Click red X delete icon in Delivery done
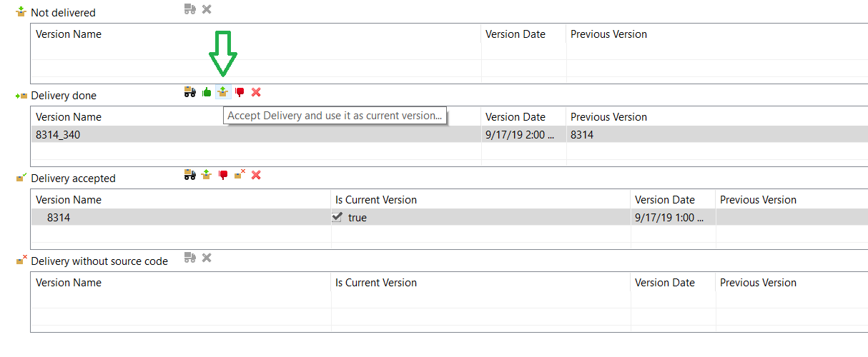Screen dimensions: 868x357 coord(256,92)
